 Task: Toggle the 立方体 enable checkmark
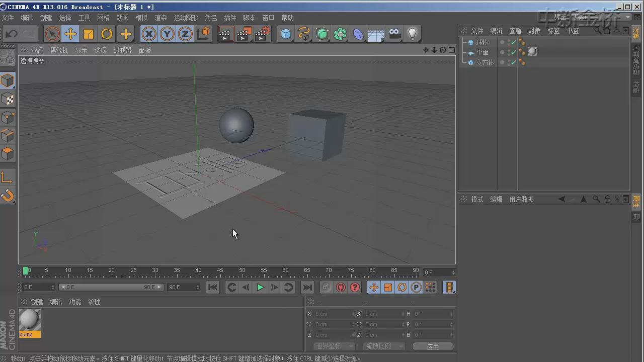(514, 62)
